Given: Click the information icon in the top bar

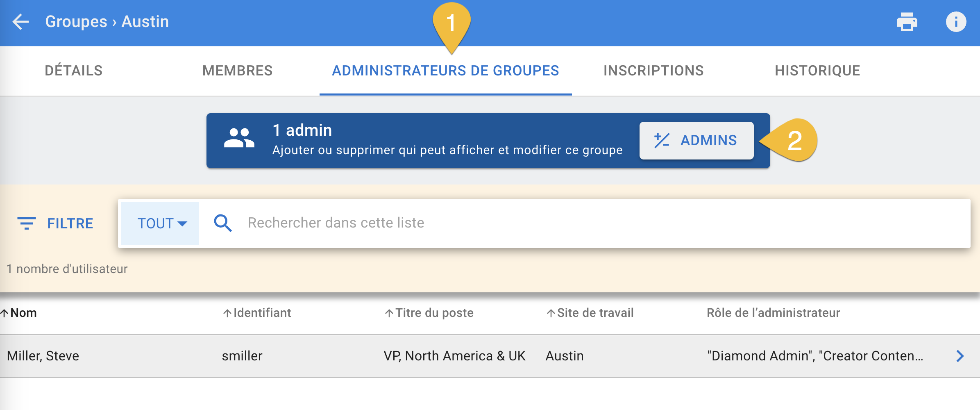Looking at the screenshot, I should pyautogui.click(x=957, y=22).
